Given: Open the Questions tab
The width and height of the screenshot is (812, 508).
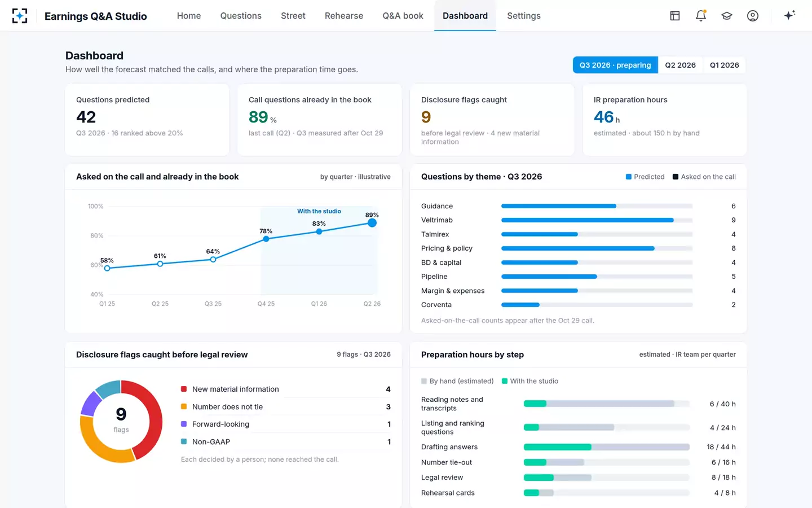Looking at the screenshot, I should 241,16.
